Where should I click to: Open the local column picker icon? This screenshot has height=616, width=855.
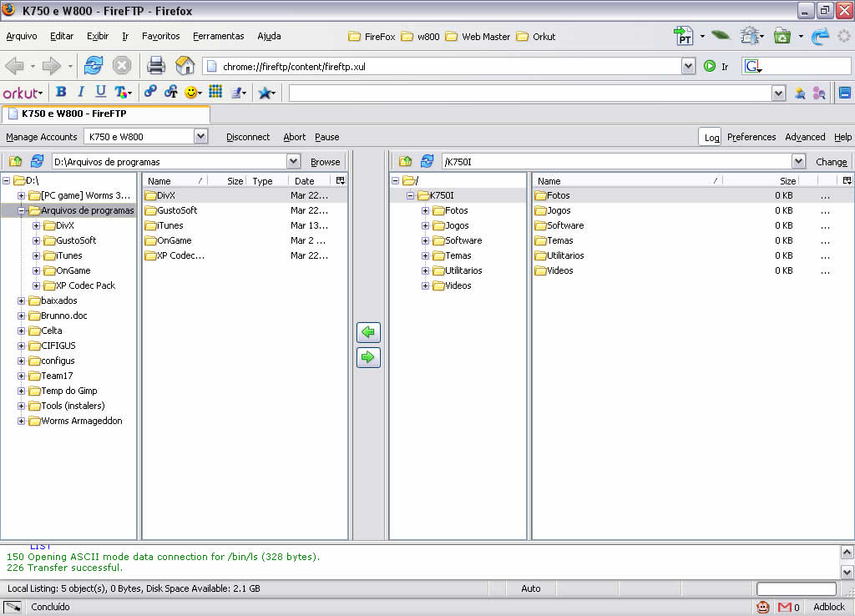[341, 180]
